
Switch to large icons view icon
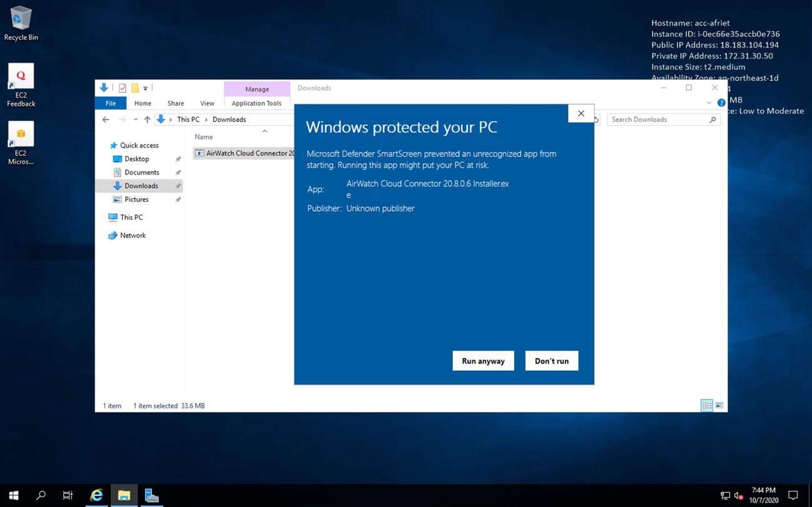(719, 405)
